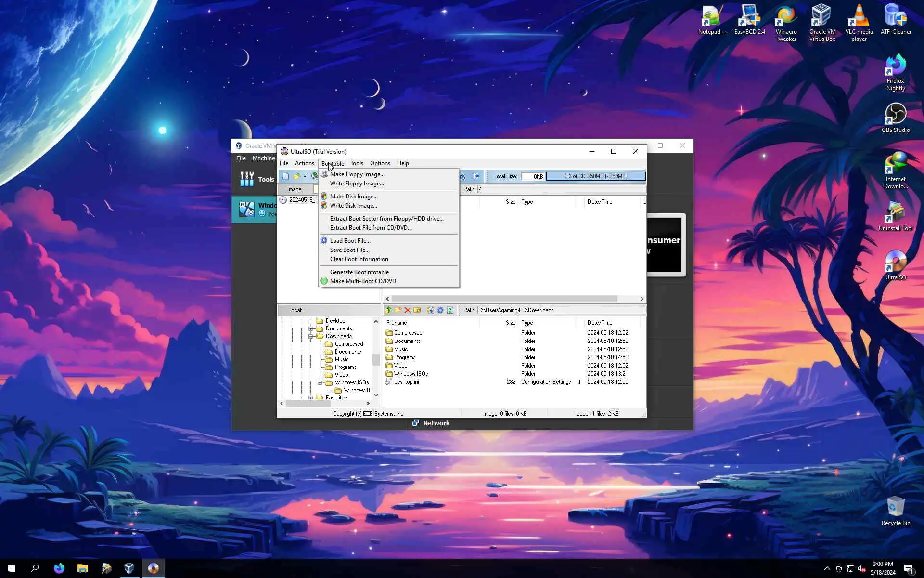The height and width of the screenshot is (578, 924).
Task: Select Make Multi-Boot CD/DVD option
Action: pos(363,281)
